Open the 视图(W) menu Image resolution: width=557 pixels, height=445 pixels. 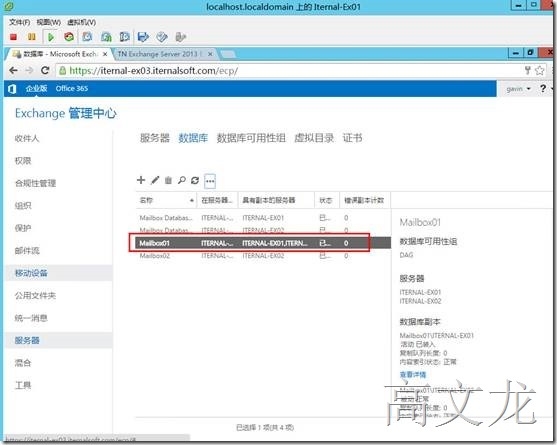(49, 22)
